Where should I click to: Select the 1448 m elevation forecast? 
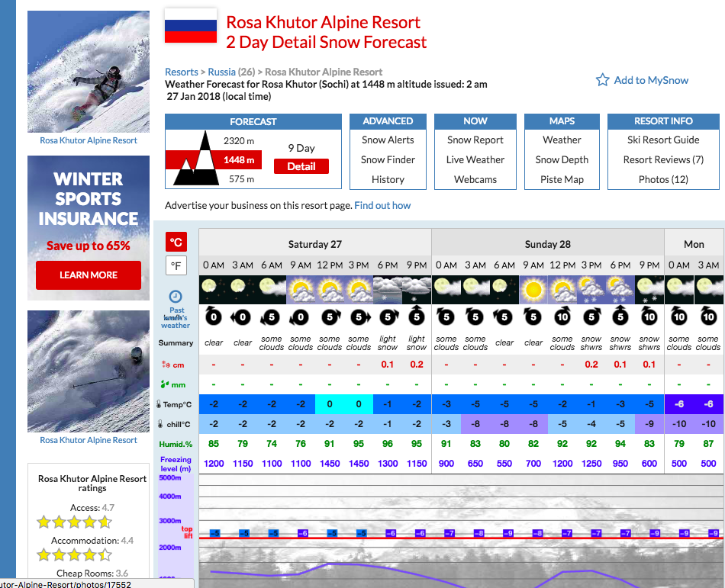point(239,160)
